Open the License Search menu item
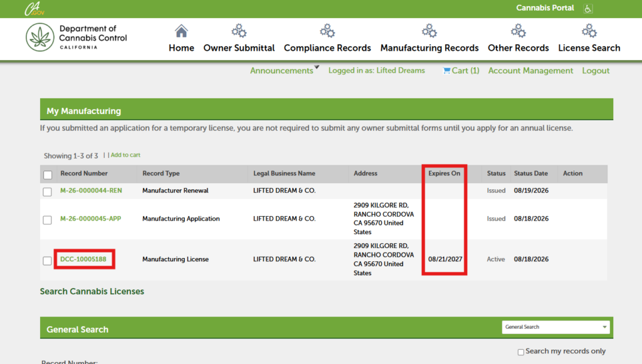 point(589,48)
